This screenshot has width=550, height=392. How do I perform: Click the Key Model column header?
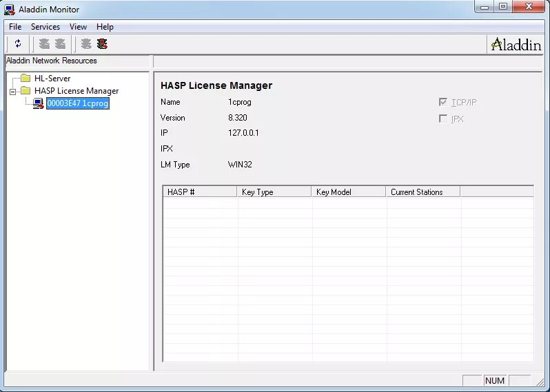tap(349, 192)
